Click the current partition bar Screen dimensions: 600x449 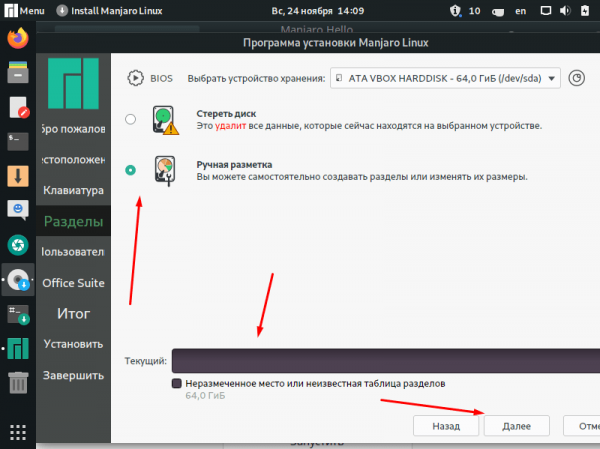click(x=386, y=361)
